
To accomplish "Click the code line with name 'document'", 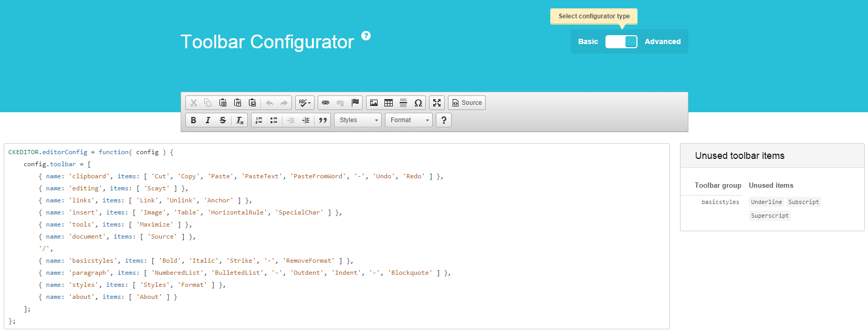I will pyautogui.click(x=117, y=237).
